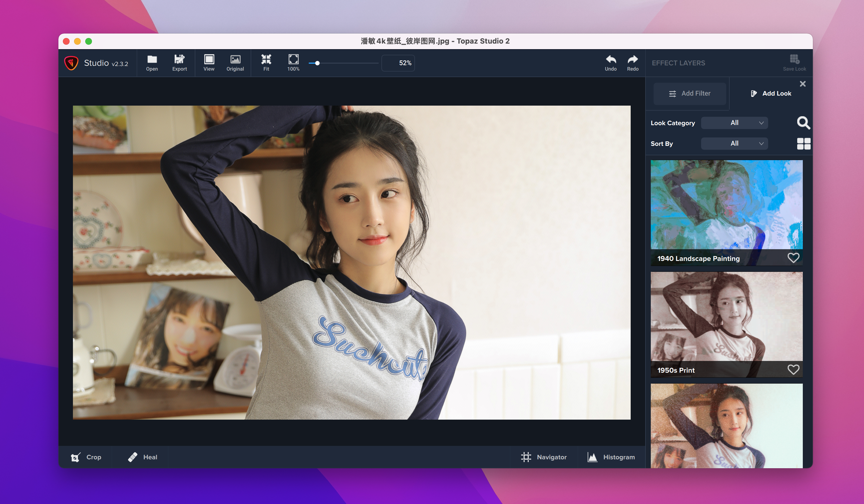Switch to the Add Look tab

[x=770, y=94]
